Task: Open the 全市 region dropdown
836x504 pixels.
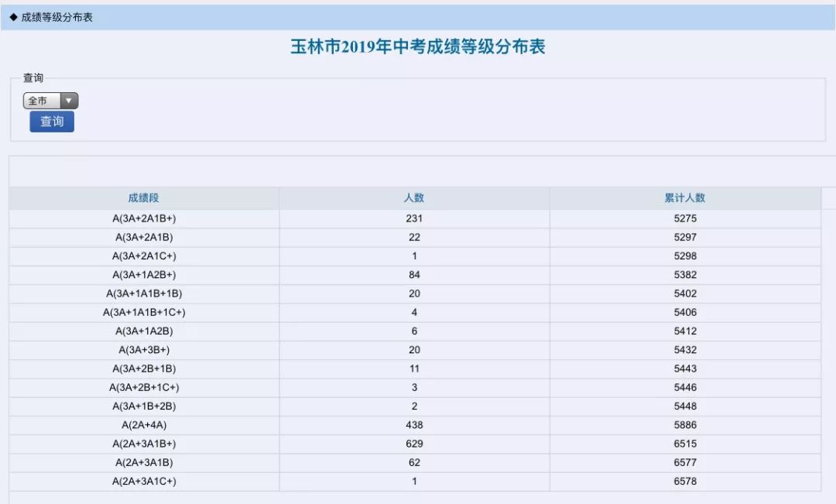Action: (50, 101)
